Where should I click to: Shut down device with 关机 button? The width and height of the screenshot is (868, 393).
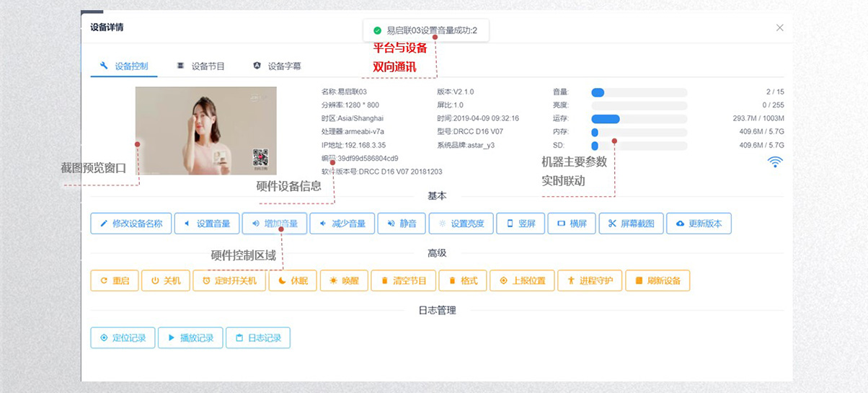point(165,281)
